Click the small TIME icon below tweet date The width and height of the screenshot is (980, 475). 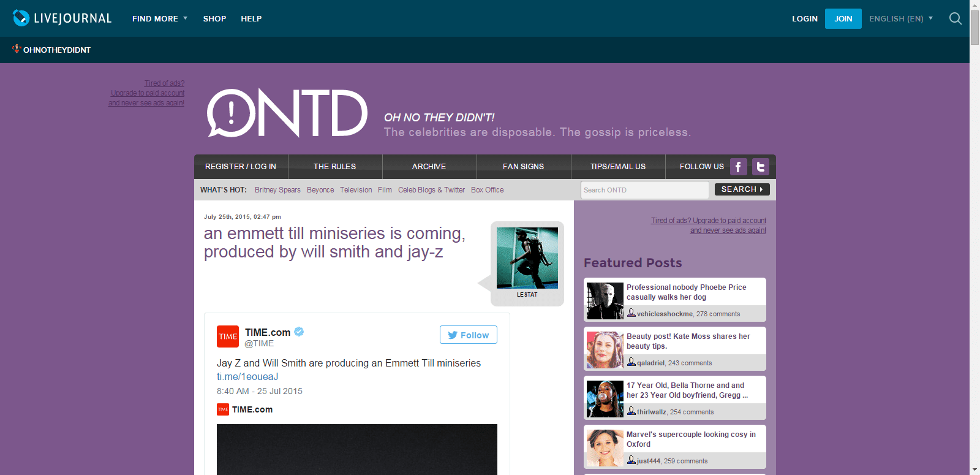pos(223,409)
